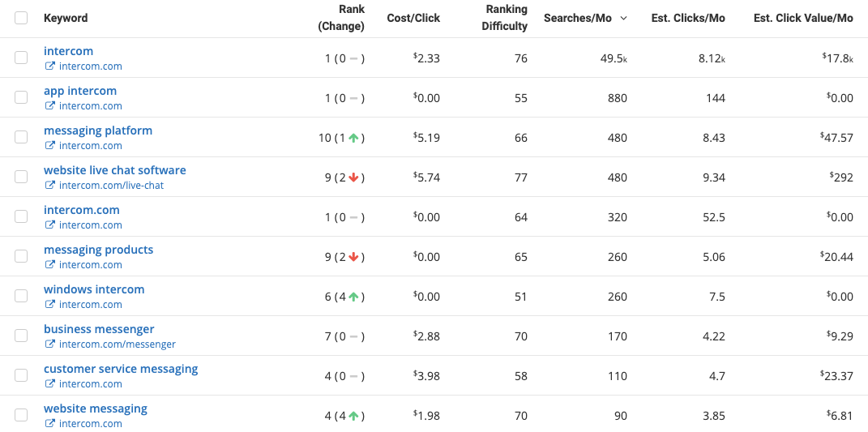Click green up arrow in website messaging row

pyautogui.click(x=353, y=416)
